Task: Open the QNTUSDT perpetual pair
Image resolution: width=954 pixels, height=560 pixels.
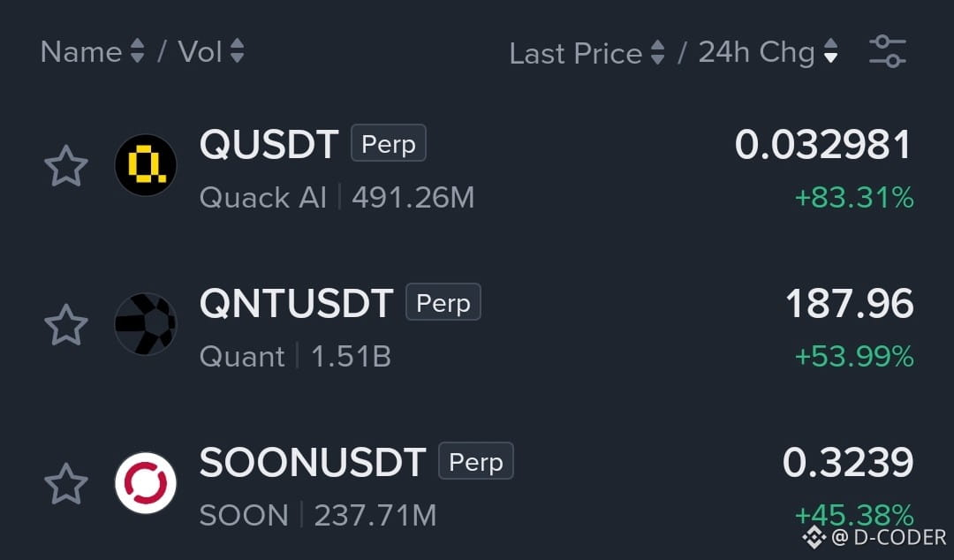Action: click(x=477, y=324)
